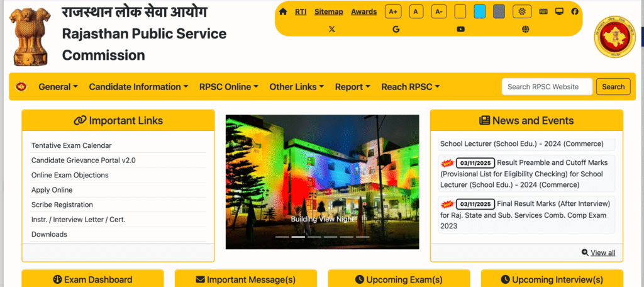Select the third carousel slide indicator
The height and width of the screenshot is (287, 644).
pos(314,237)
